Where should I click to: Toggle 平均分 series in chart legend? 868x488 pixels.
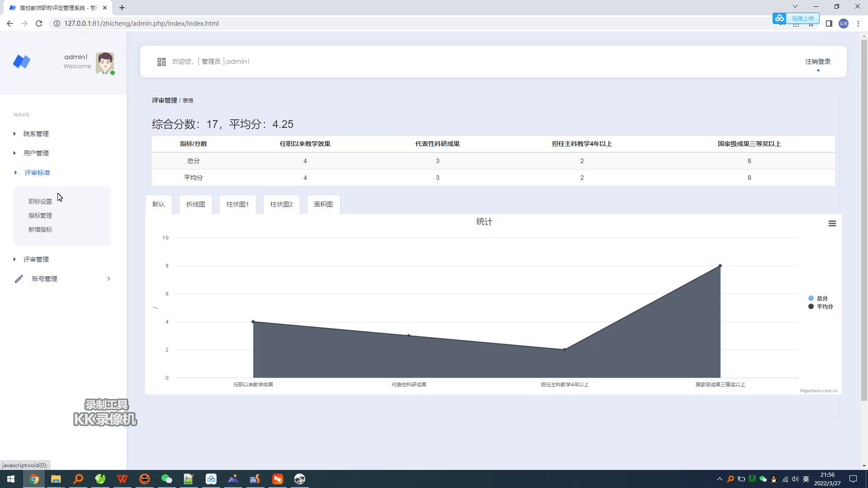click(x=821, y=307)
